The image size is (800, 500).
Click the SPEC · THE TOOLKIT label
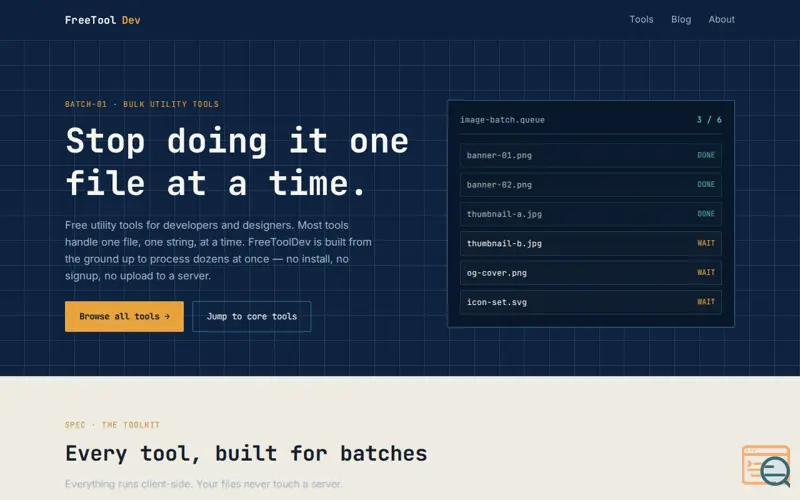click(112, 425)
